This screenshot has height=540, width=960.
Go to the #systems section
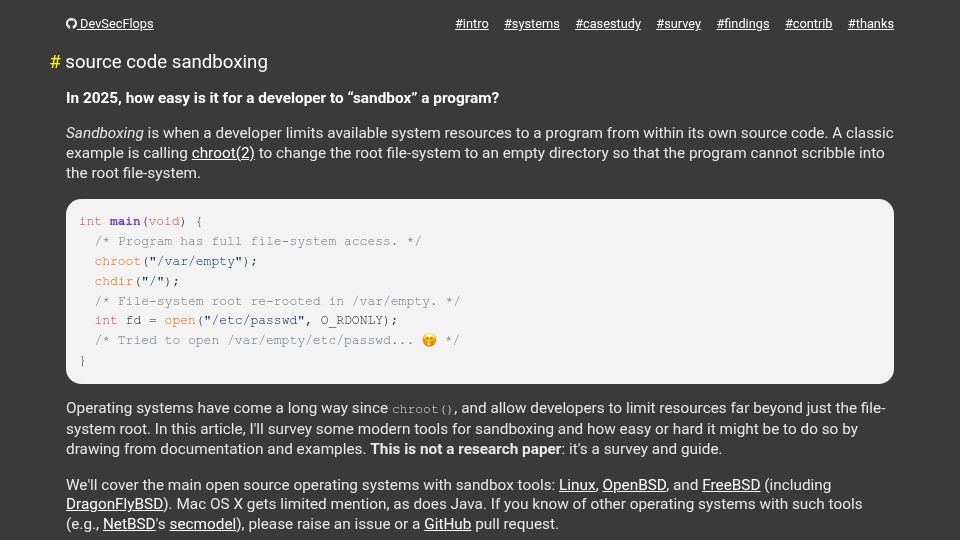coord(531,24)
